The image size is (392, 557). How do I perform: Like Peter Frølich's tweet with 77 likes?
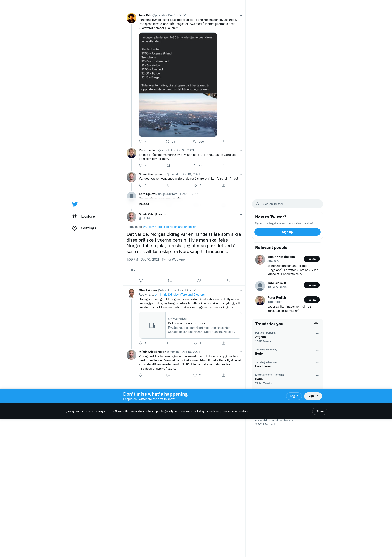195,165
